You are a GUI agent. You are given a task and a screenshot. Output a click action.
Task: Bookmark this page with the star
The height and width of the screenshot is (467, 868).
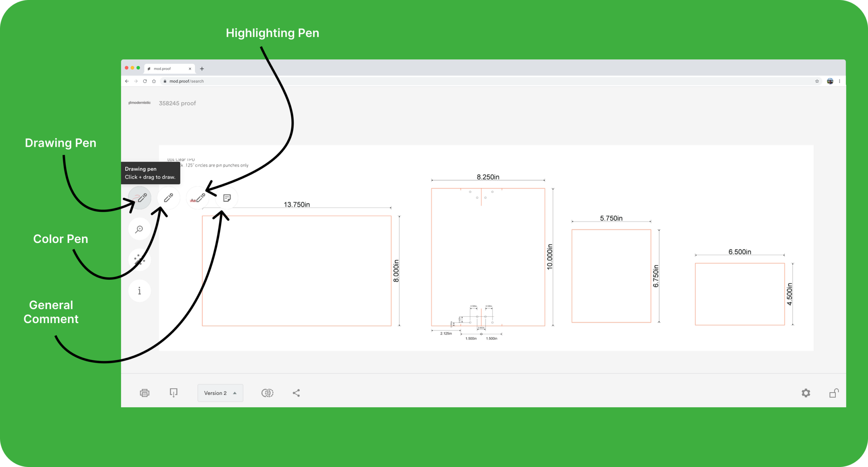pos(817,81)
